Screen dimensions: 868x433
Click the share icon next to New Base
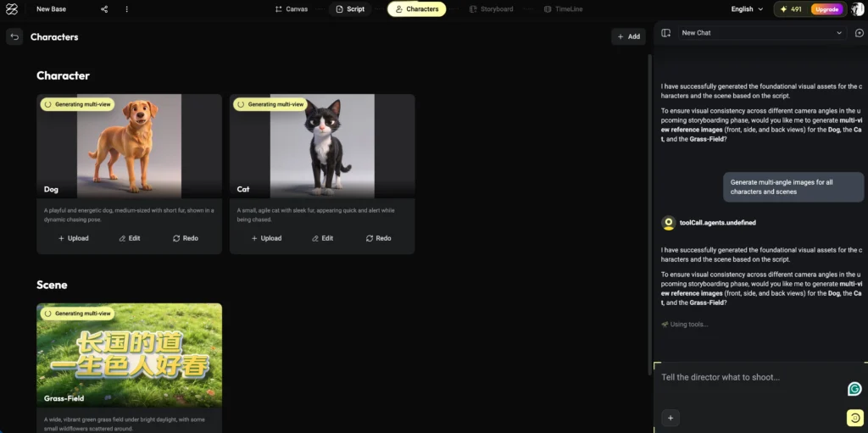[x=104, y=9]
